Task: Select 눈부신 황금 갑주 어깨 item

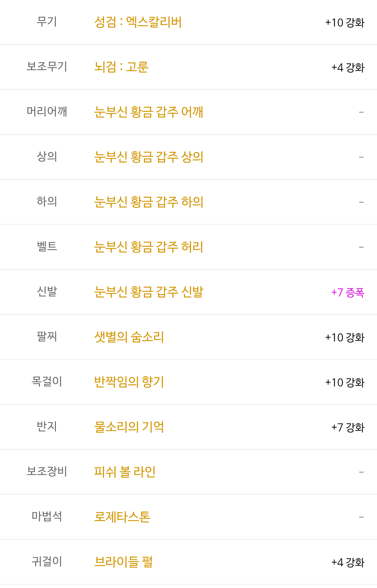Action: 149,112
